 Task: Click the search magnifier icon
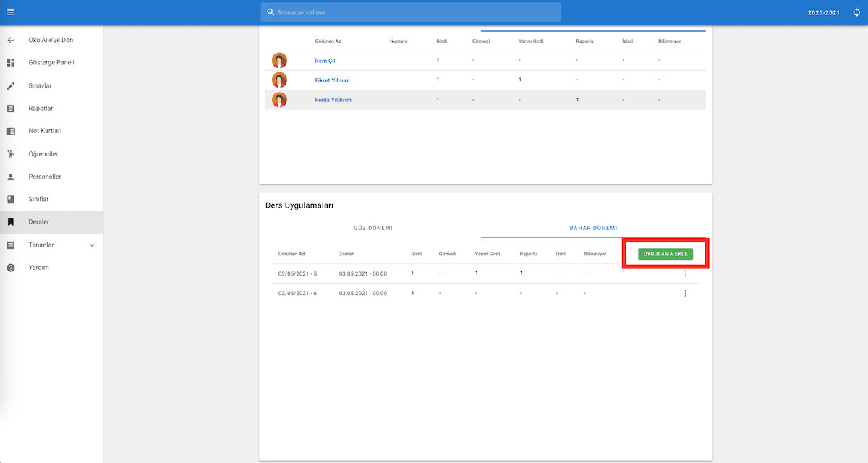coord(271,12)
